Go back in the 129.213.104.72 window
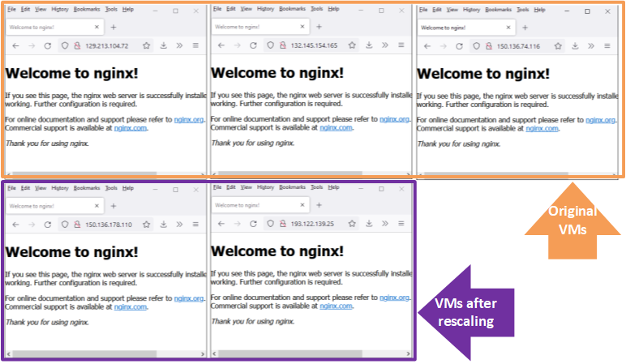The width and height of the screenshot is (626, 364). 15,46
